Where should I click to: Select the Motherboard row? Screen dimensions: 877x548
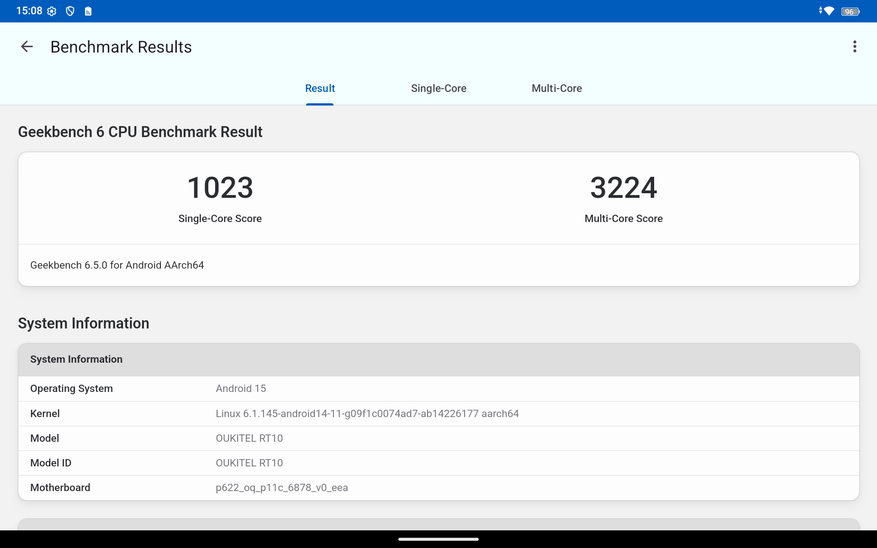click(x=438, y=488)
